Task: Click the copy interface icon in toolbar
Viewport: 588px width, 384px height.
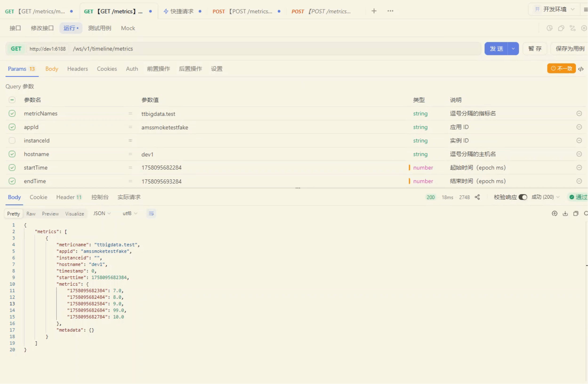Action: tap(561, 28)
